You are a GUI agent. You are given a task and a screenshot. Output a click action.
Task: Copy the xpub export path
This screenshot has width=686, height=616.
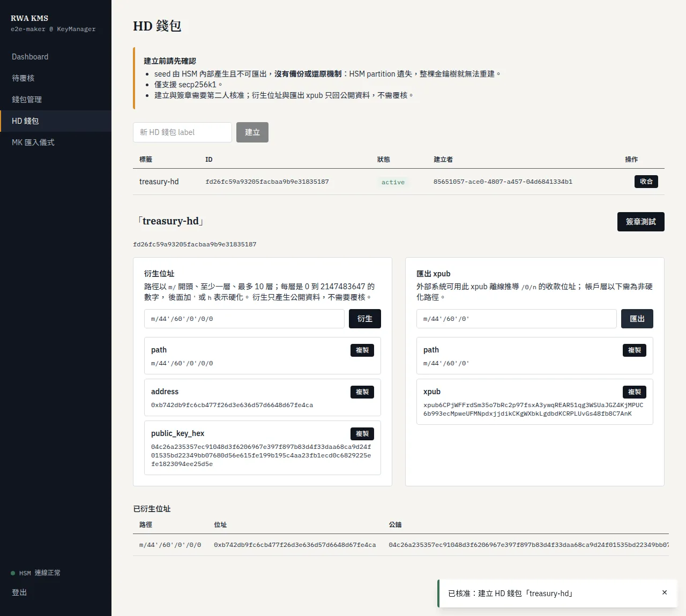click(635, 350)
